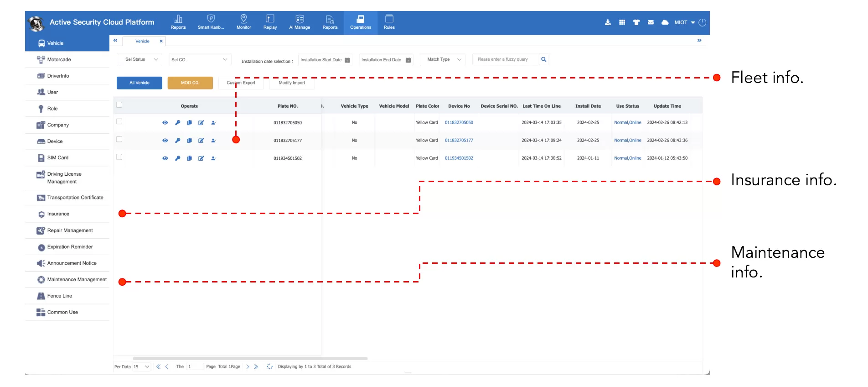
Task: Check the row for plate 011832705177
Action: point(119,139)
